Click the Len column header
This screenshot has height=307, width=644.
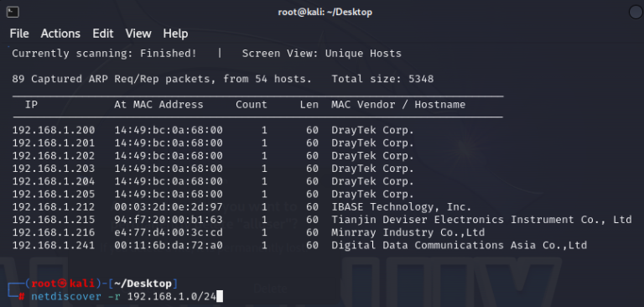(x=309, y=104)
